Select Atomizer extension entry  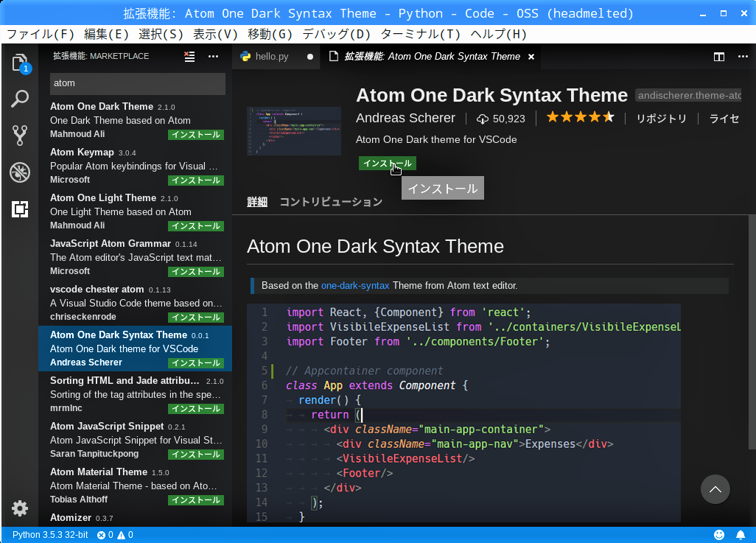point(135,518)
